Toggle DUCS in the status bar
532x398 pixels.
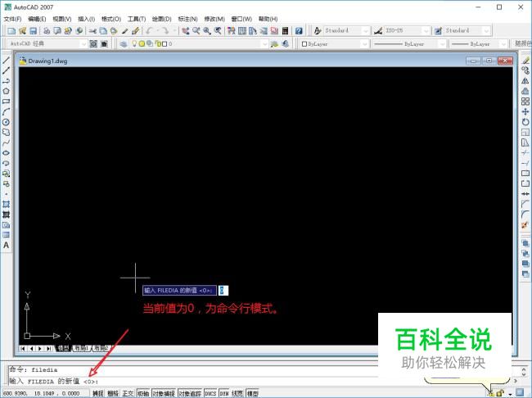click(x=210, y=393)
